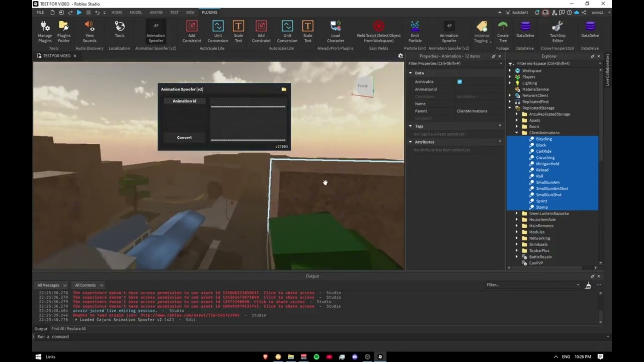The image size is (644, 362).
Task: Collapse the Tags section
Action: 411,126
